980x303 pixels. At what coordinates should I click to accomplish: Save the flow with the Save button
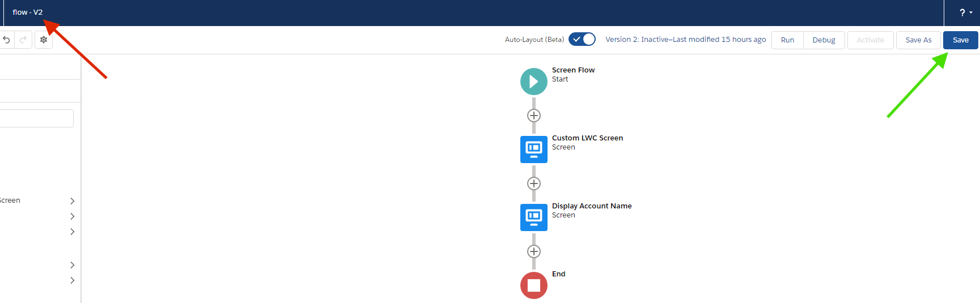tap(960, 40)
